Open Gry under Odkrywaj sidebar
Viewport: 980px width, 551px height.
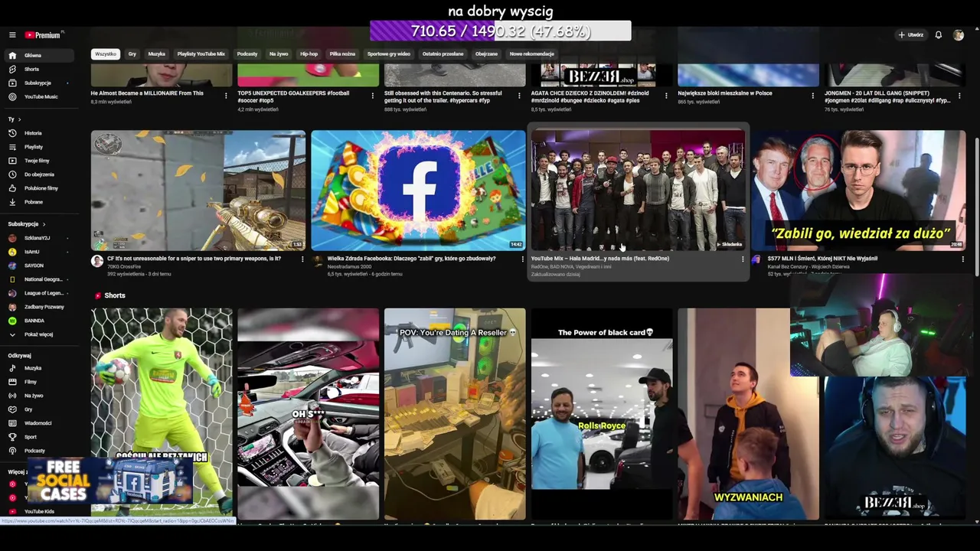pyautogui.click(x=38, y=409)
